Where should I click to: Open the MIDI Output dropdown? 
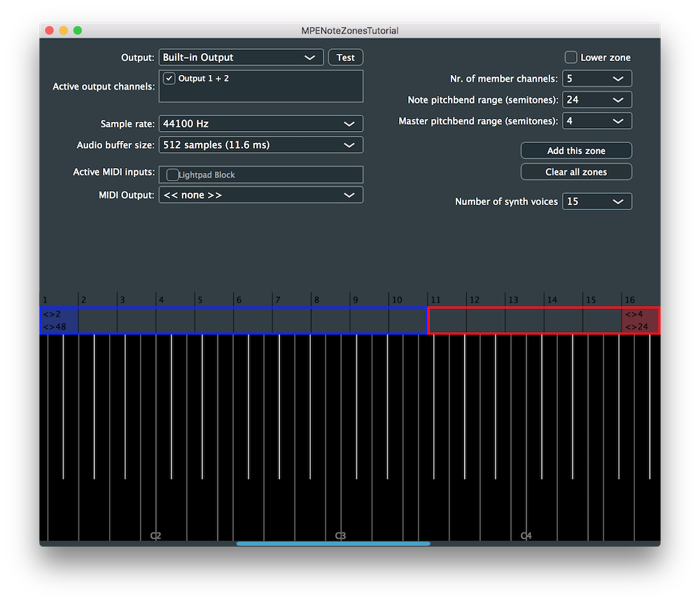[260, 195]
